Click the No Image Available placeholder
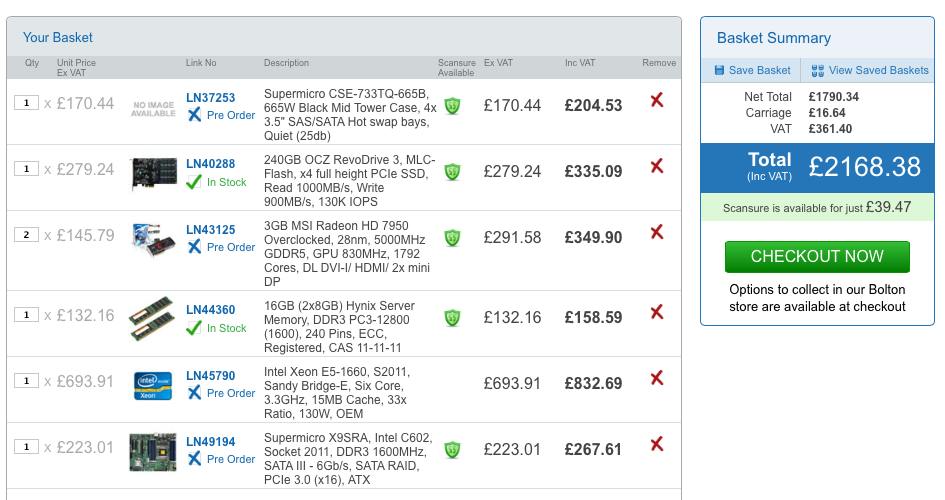Image resolution: width=945 pixels, height=500 pixels. pos(154,109)
